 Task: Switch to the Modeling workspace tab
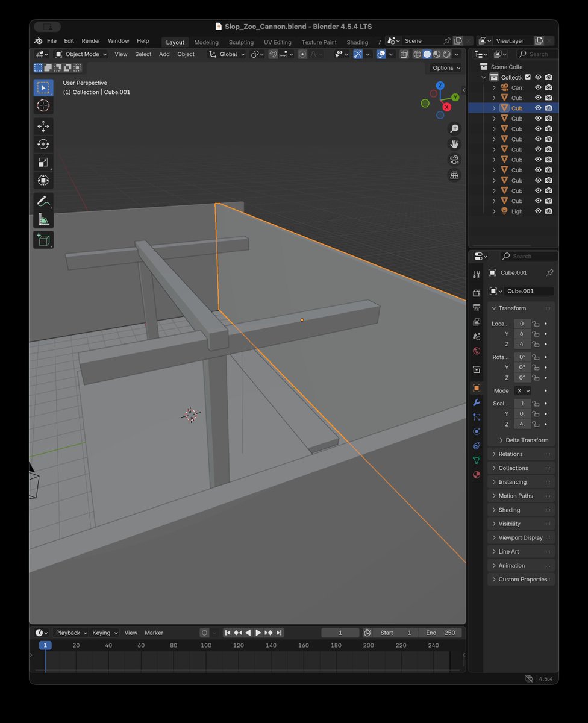point(207,42)
